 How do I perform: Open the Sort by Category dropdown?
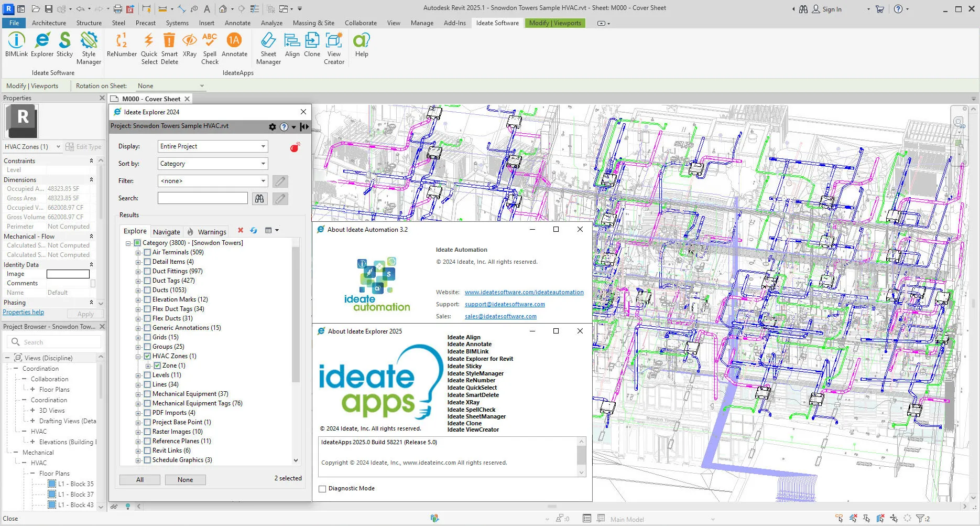point(213,164)
